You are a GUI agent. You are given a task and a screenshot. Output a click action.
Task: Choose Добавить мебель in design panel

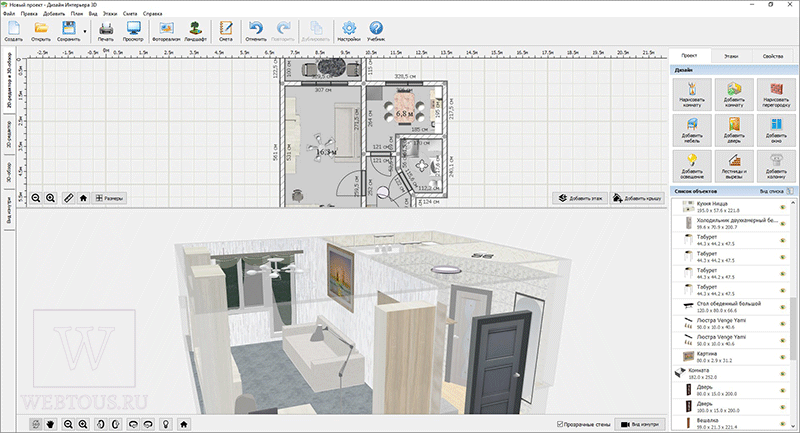click(692, 130)
